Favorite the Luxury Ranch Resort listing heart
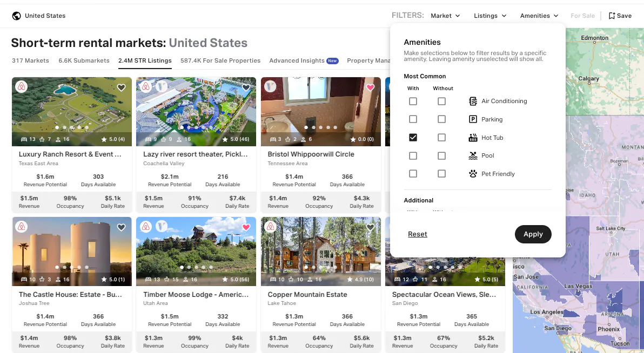This screenshot has width=644, height=353. click(121, 87)
